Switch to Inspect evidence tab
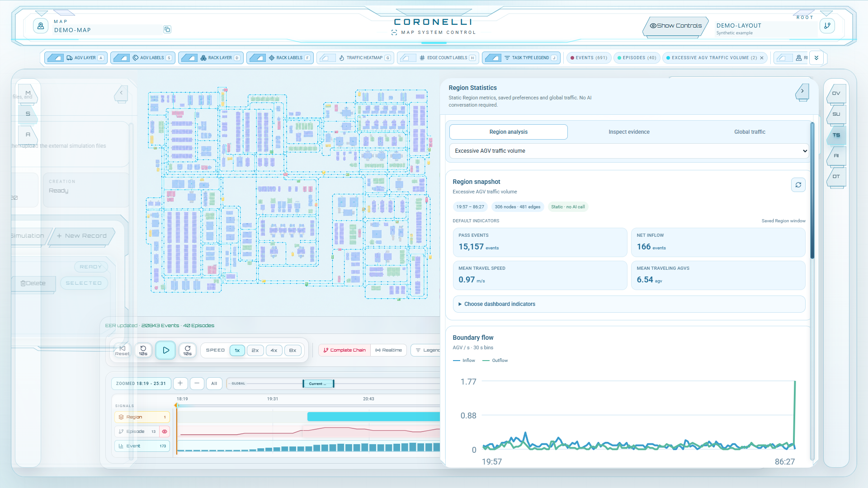 pyautogui.click(x=629, y=132)
